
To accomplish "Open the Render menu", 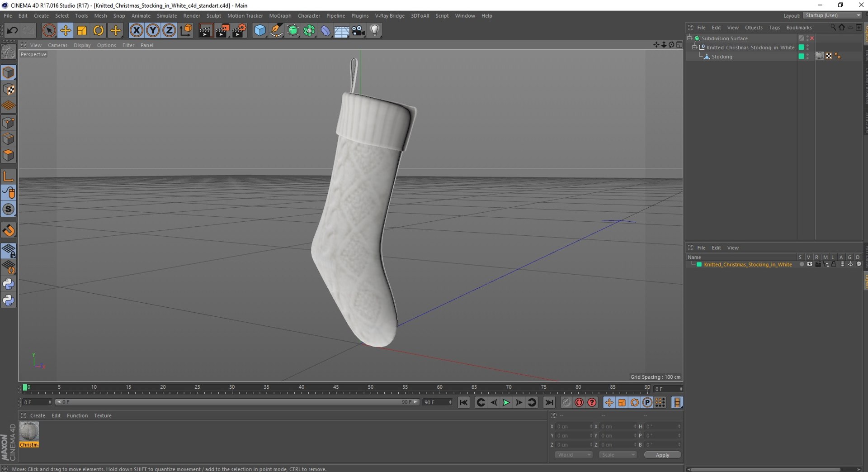I will pyautogui.click(x=192, y=16).
